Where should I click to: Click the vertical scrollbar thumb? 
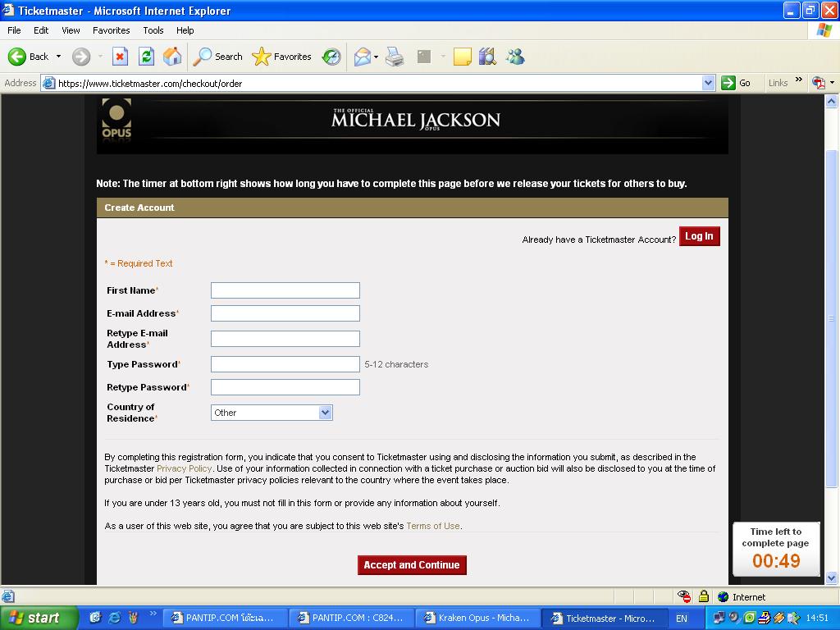[831, 318]
